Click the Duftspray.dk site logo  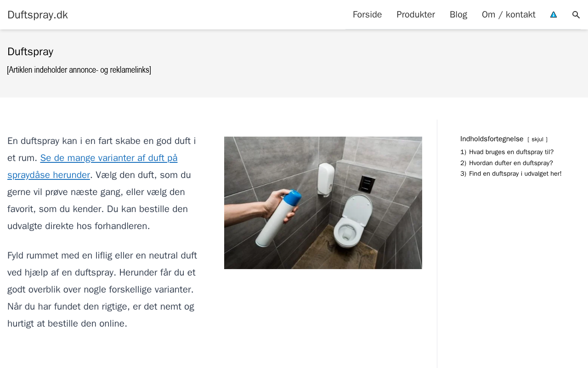pos(38,15)
